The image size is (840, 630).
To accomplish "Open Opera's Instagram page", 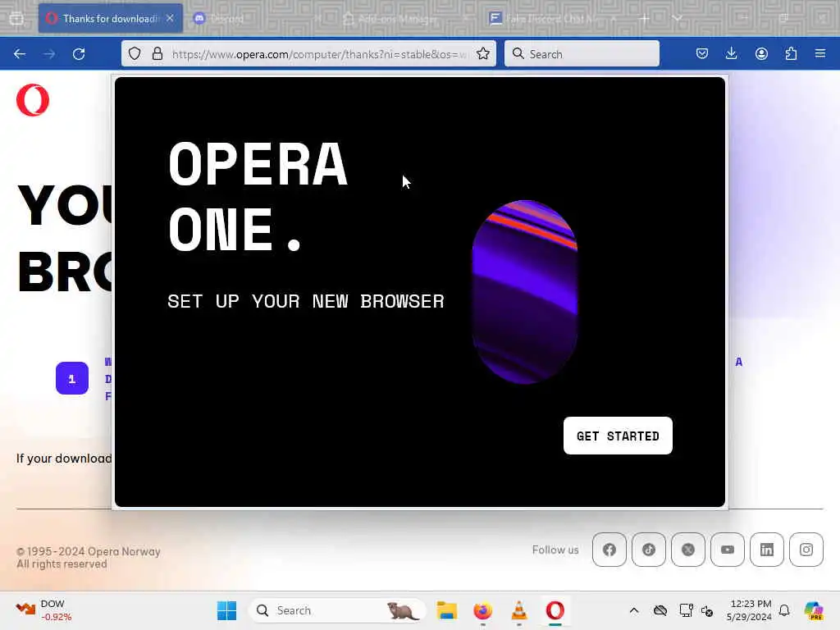I will click(806, 550).
